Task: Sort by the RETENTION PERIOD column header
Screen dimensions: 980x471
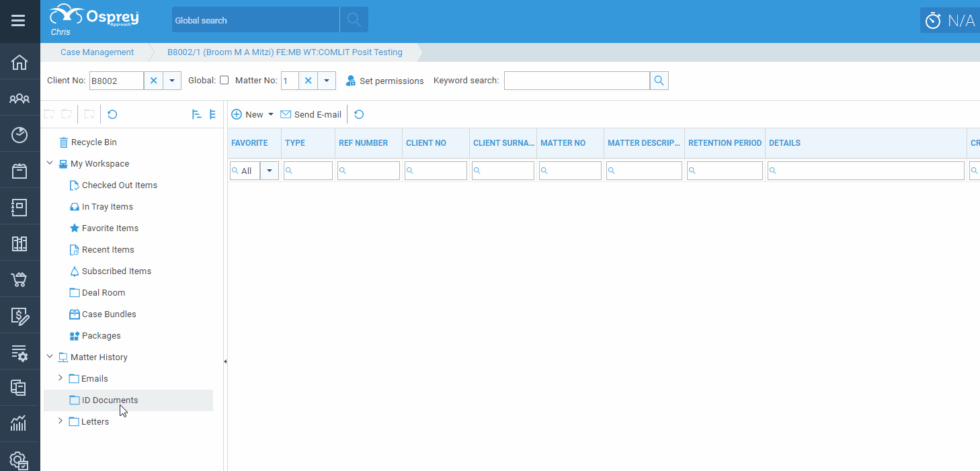Action: pos(725,143)
